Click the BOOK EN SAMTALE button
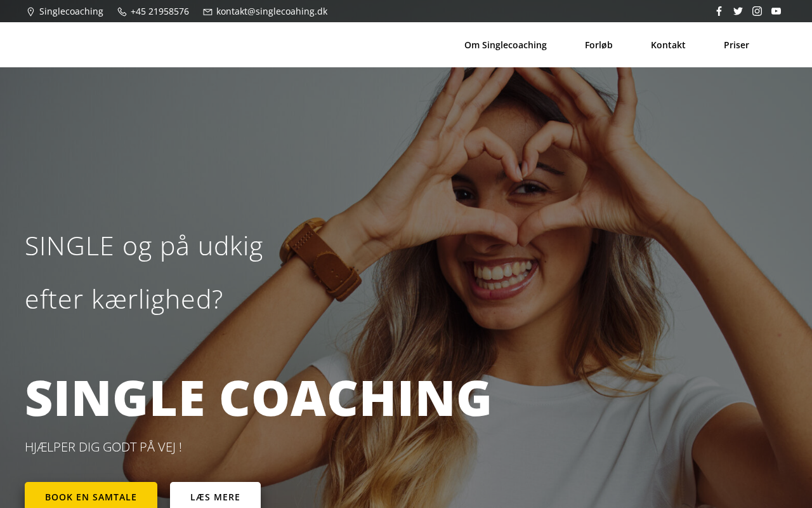Screen dimensions: 812x508 pyautogui.click(x=91, y=496)
